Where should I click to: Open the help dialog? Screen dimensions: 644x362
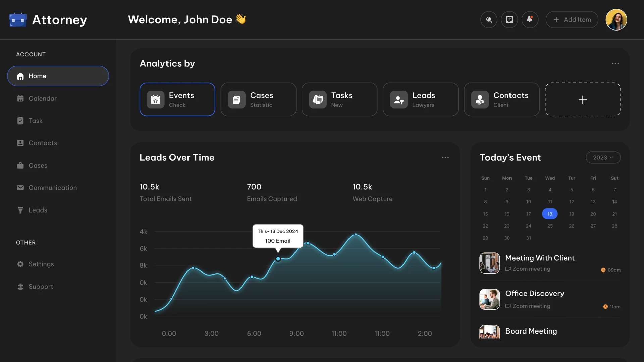tap(509, 20)
